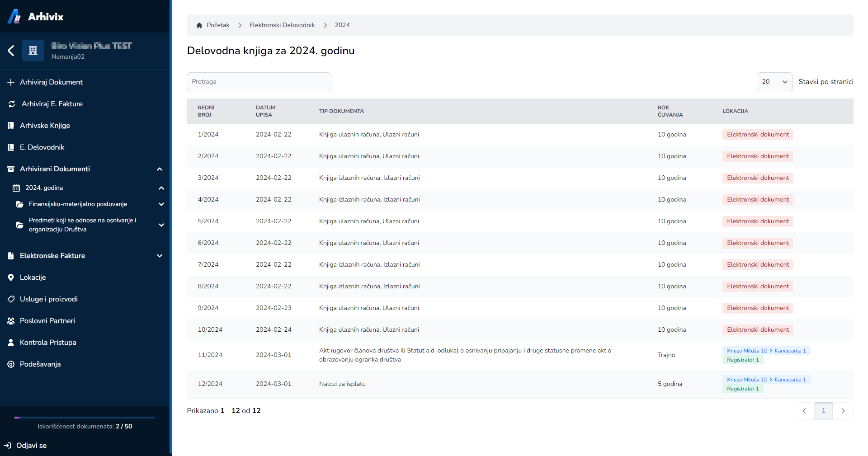The image size is (868, 456).
Task: Click the sync icon for Arhiviraj E. Fakture
Action: (12, 104)
